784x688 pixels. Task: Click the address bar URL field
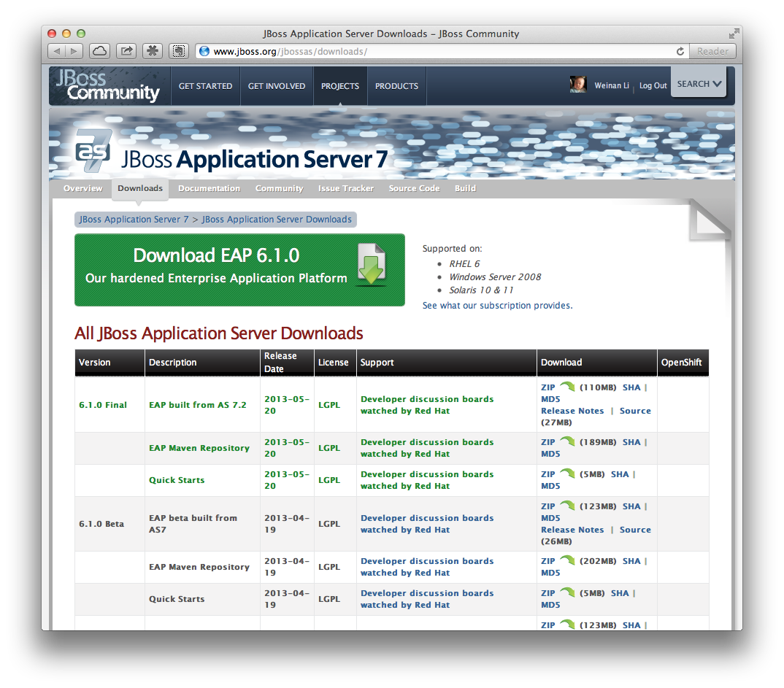tap(442, 52)
